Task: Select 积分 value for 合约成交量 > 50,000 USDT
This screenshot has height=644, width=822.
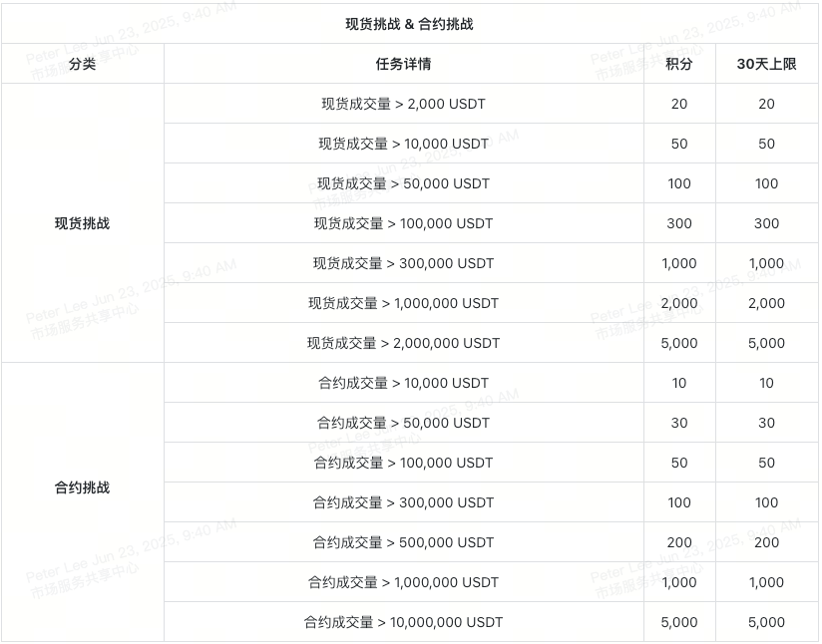Action: 679,423
